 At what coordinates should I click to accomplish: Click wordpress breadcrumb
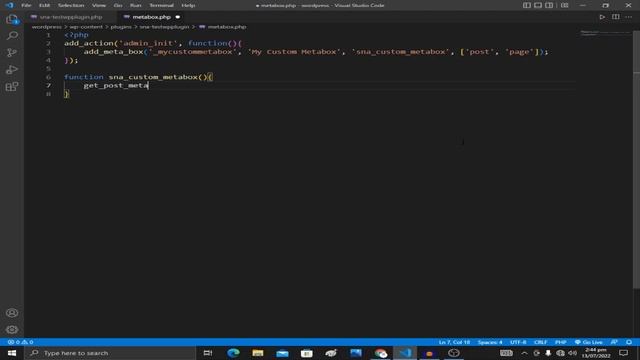[x=47, y=27]
